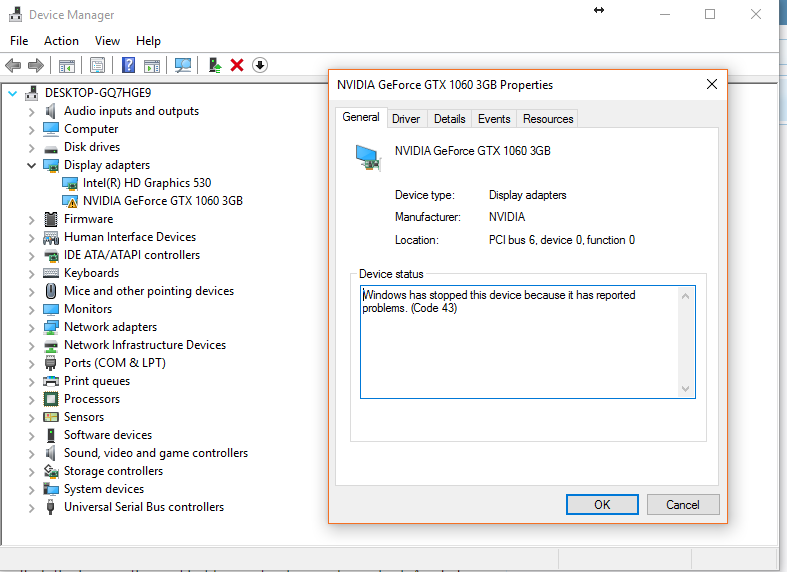Viewport: 787px width, 572px height.
Task: Collapse the Display adapters category
Action: [x=31, y=166]
